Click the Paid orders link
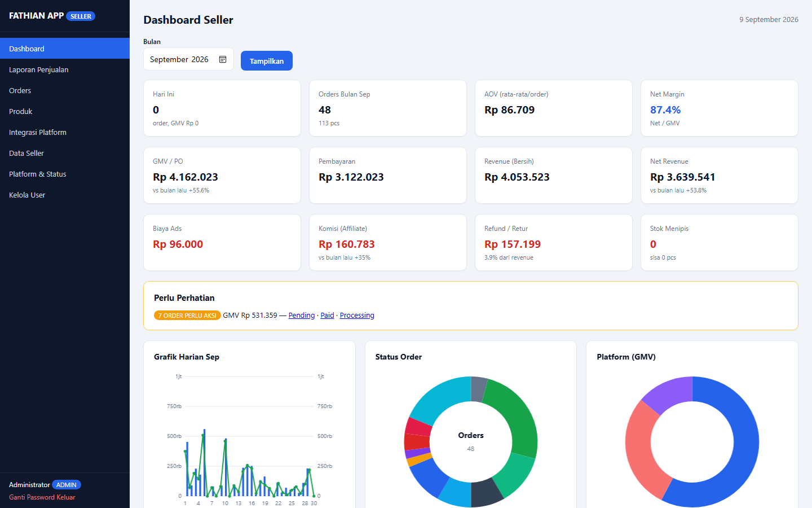Image resolution: width=812 pixels, height=508 pixels. 328,316
